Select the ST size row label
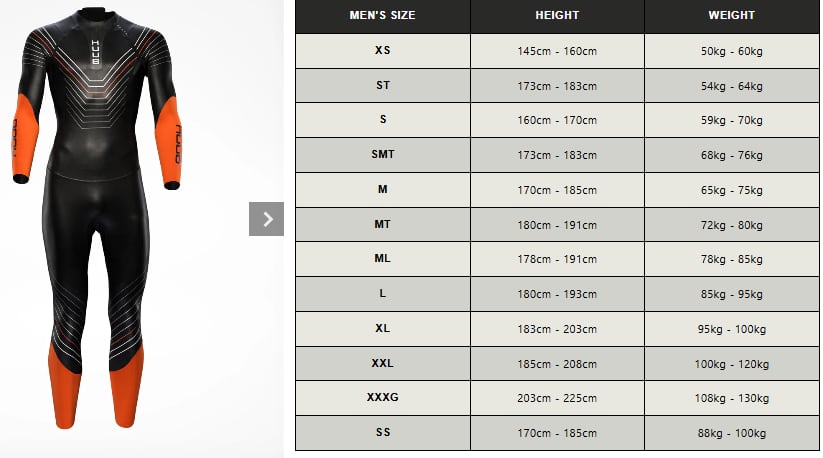 [382, 85]
